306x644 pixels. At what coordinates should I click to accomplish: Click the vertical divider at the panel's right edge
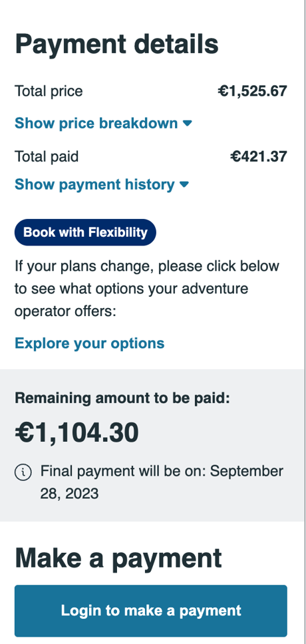point(305,322)
